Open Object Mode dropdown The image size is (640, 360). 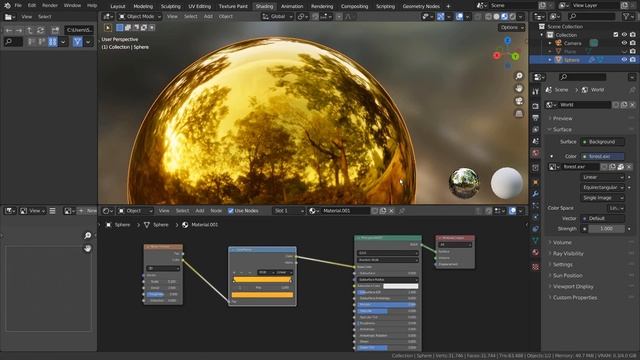(x=140, y=17)
